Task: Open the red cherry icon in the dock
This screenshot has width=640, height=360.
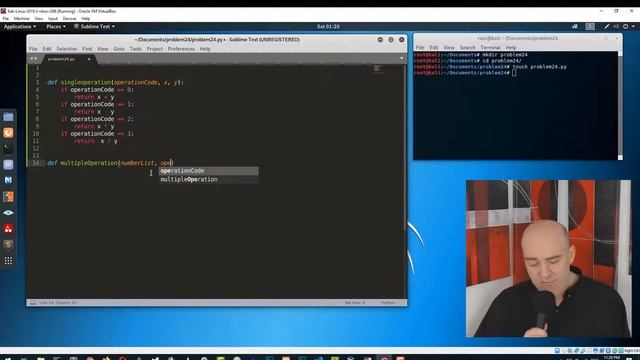Action: click(x=8, y=229)
